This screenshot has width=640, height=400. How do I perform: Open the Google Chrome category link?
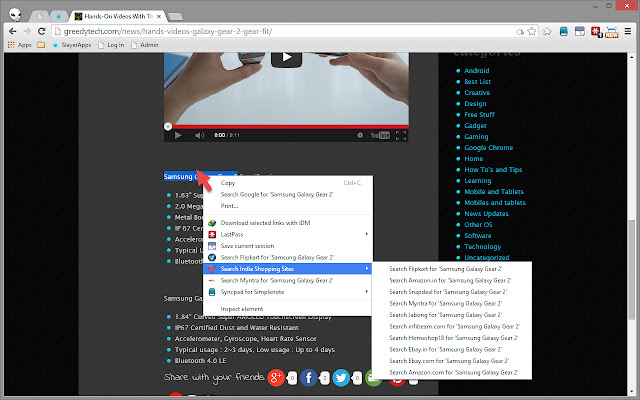point(489,148)
